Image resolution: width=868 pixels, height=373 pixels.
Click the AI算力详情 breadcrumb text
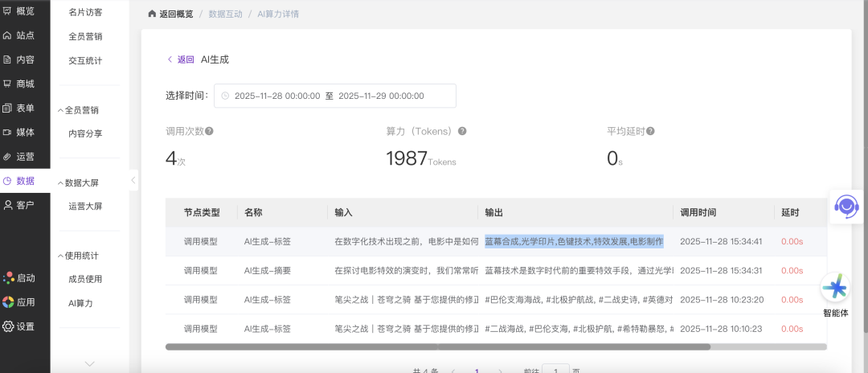coord(278,14)
